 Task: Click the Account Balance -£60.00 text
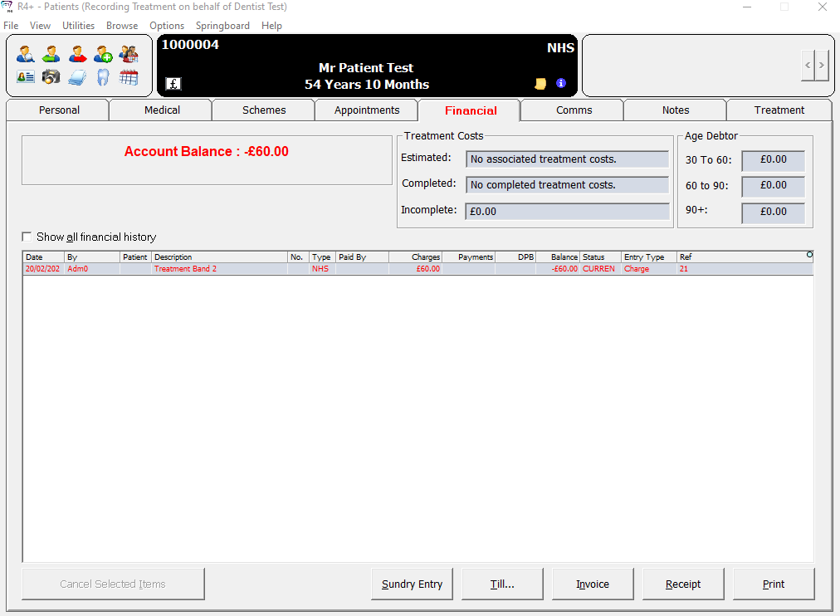tap(206, 152)
